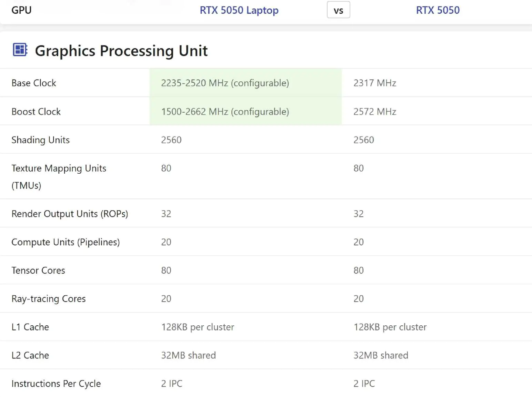Open the RTX 5050 Laptop link
532x397 pixels.
click(239, 10)
